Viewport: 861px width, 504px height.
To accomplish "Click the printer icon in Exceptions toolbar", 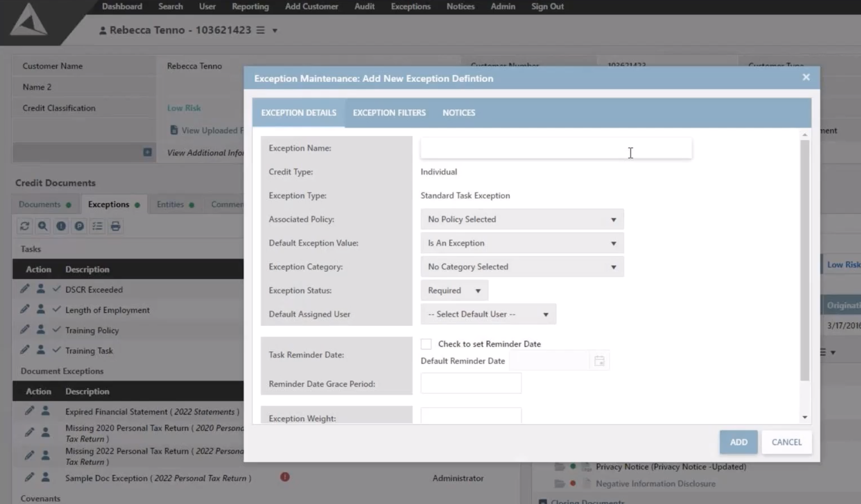I will 115,226.
